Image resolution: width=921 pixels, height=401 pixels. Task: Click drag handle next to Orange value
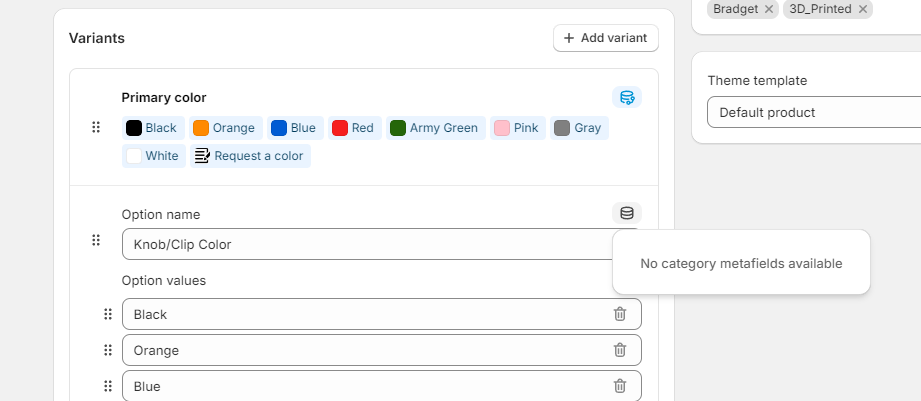(x=108, y=350)
